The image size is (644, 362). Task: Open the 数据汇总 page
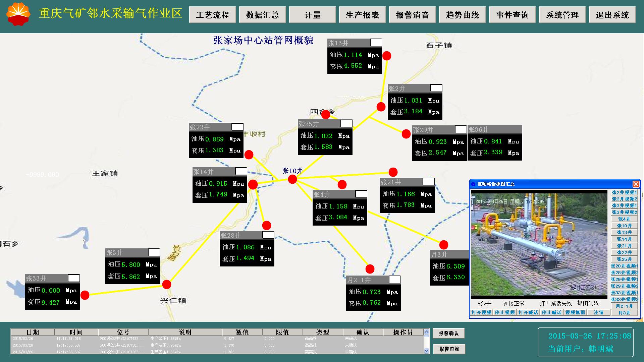pos(262,15)
